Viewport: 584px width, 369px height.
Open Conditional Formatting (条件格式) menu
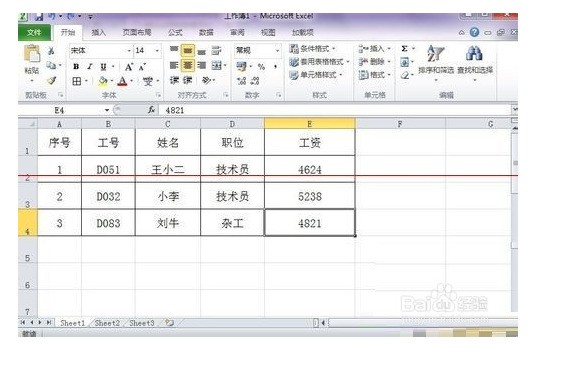[312, 49]
